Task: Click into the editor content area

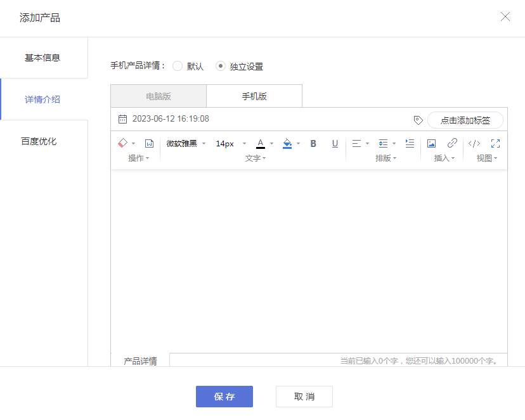Action: click(x=309, y=261)
